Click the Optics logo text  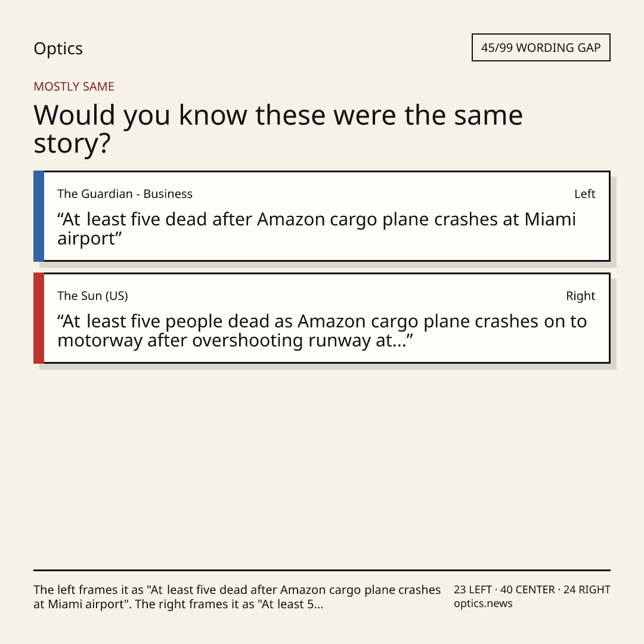[x=58, y=49]
